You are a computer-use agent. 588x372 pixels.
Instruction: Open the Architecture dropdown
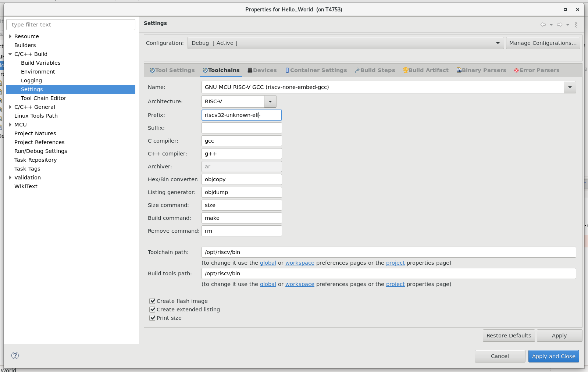pos(270,101)
